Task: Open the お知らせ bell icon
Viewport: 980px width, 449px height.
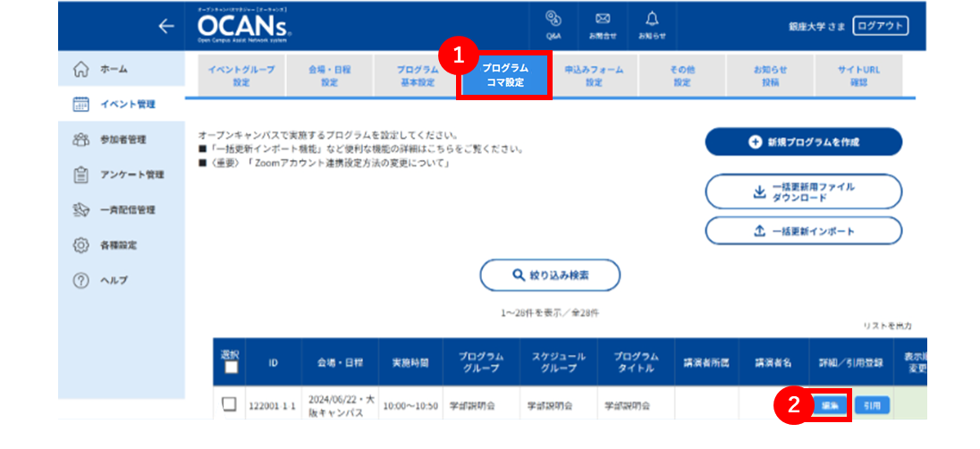Action: [652, 26]
